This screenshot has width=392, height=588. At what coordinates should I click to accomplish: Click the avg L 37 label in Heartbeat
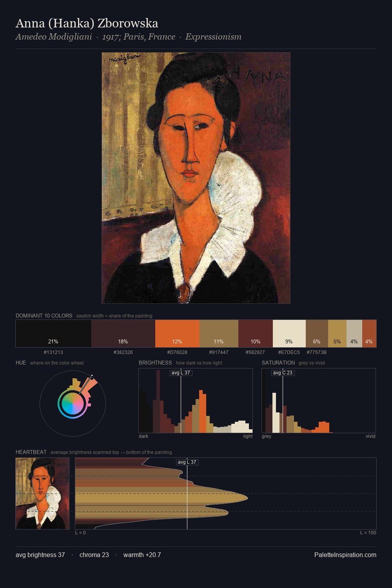[187, 462]
